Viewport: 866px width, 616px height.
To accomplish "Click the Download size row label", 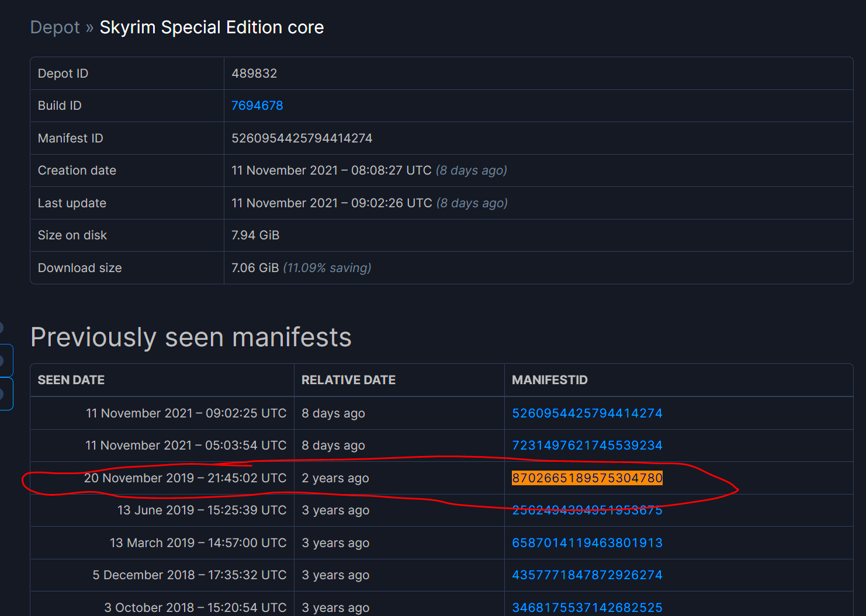I will [x=80, y=268].
